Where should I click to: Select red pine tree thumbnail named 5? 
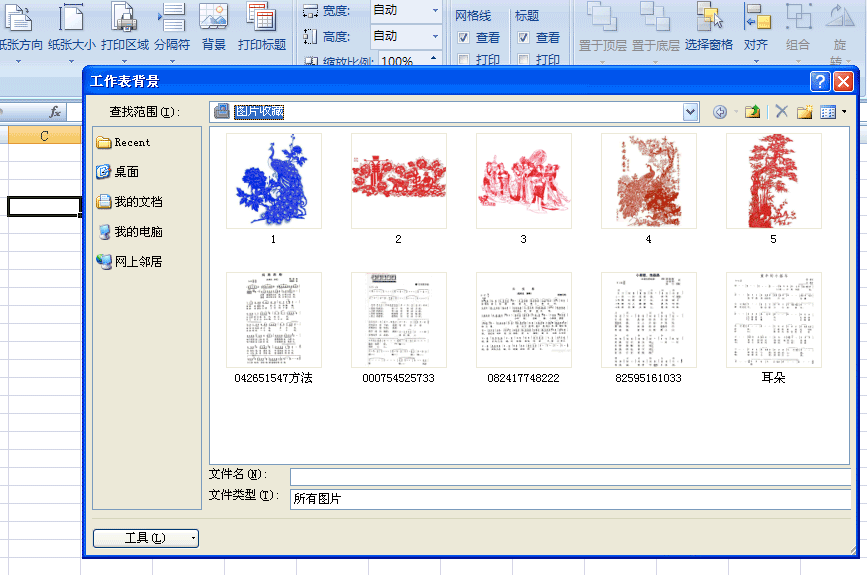click(774, 181)
